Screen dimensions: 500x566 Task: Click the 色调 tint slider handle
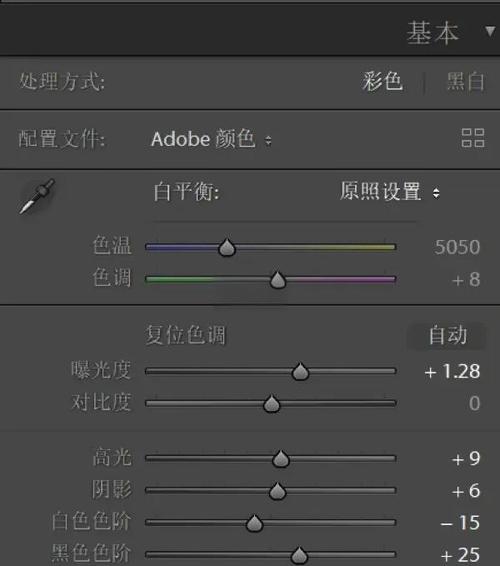coord(278,280)
